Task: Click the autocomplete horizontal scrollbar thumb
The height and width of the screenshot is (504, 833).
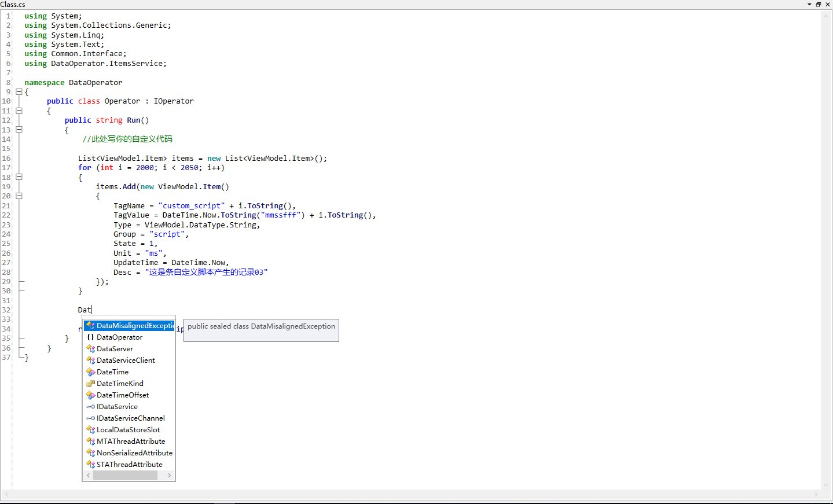Action: coord(125,475)
